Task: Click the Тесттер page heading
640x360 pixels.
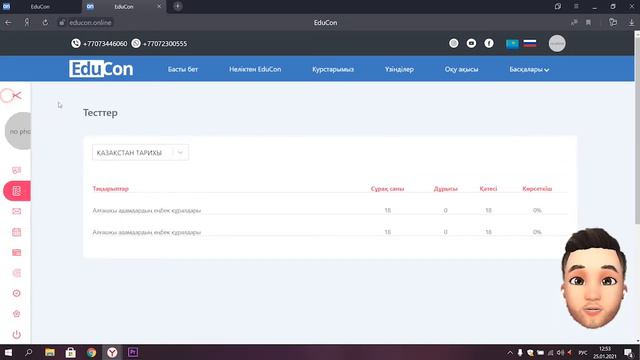Action: pyautogui.click(x=100, y=113)
